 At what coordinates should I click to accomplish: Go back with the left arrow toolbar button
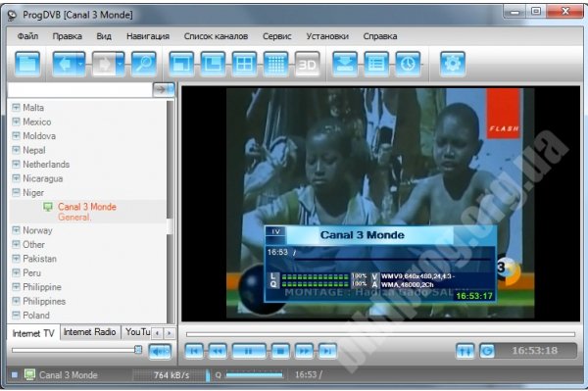coord(64,64)
